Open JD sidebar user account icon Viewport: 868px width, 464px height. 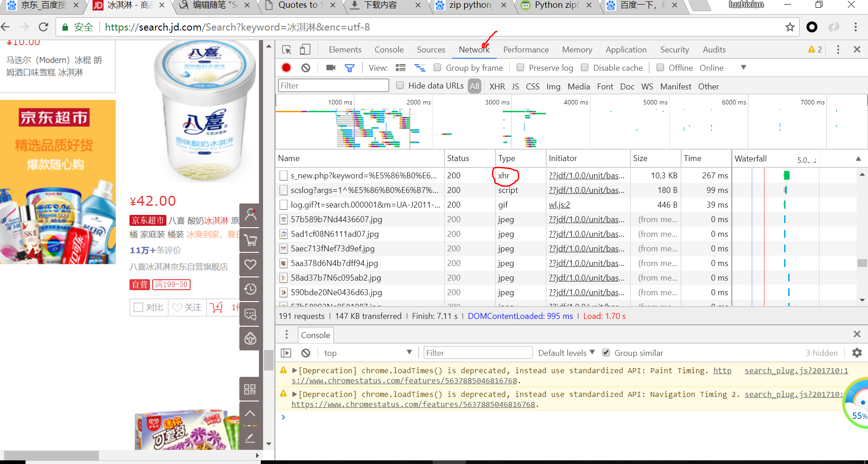[x=250, y=215]
